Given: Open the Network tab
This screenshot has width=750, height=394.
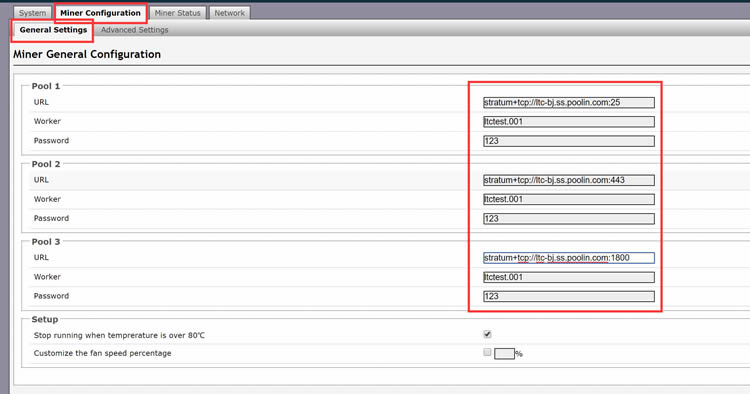Looking at the screenshot, I should tap(230, 13).
